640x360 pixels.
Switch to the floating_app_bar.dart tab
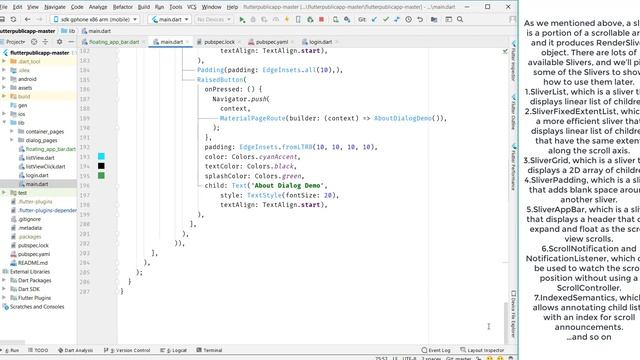114,42
